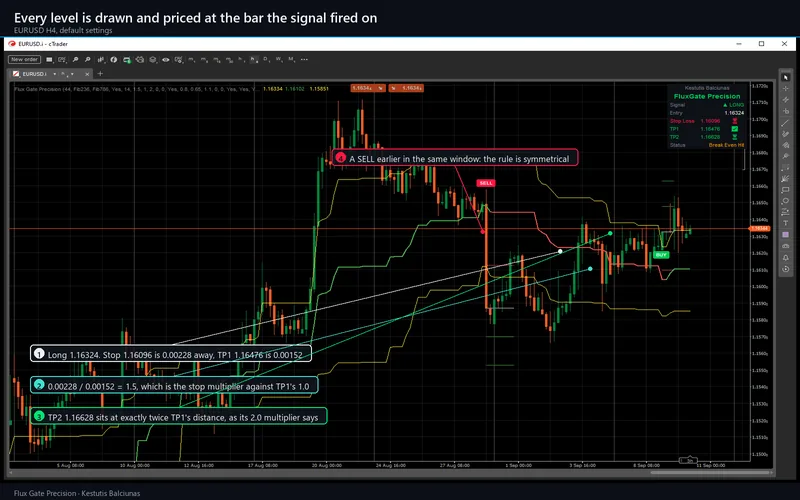Viewport: 800px width, 500px height.
Task: Open the symbol dropdown arrow on EURUSD.i tab
Action: pos(55,74)
